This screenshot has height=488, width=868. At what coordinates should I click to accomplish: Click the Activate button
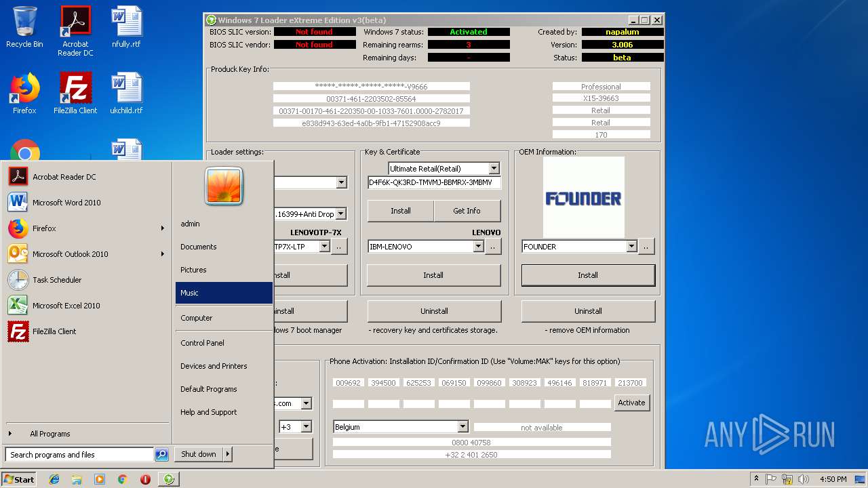click(631, 403)
